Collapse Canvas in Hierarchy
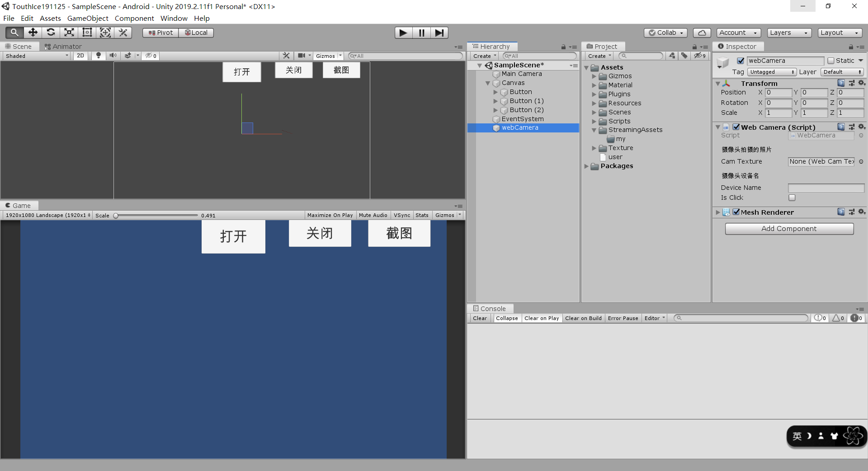868x471 pixels. pyautogui.click(x=488, y=83)
